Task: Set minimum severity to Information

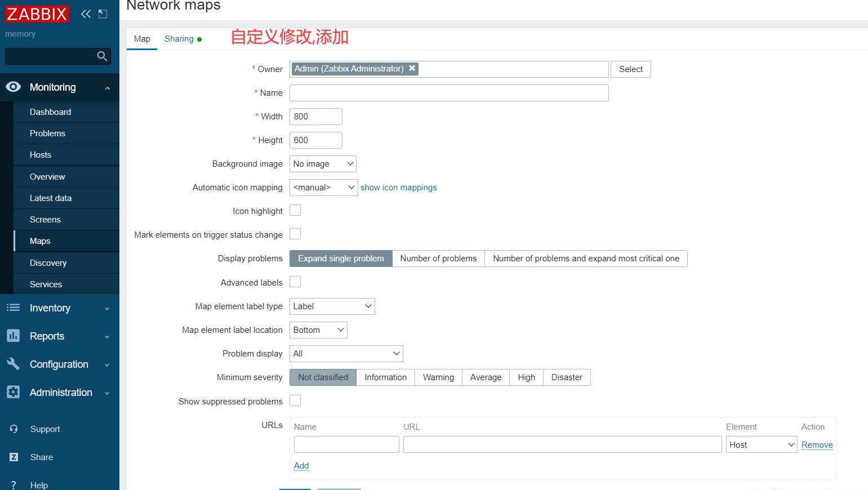Action: click(385, 377)
